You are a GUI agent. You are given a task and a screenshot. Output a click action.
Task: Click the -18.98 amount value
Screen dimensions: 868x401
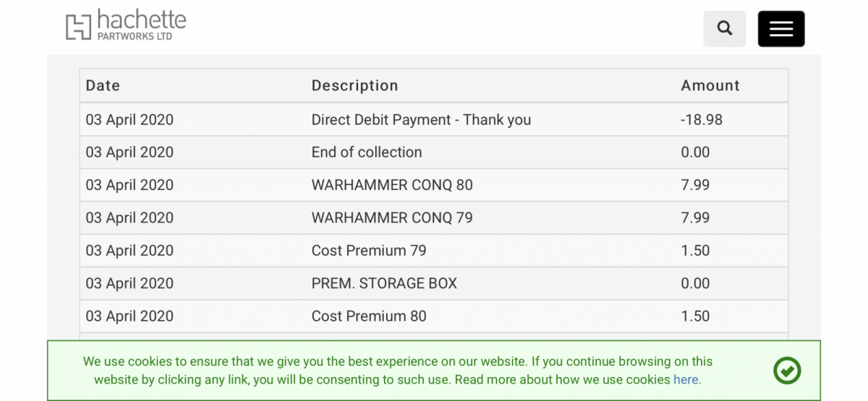(x=702, y=119)
